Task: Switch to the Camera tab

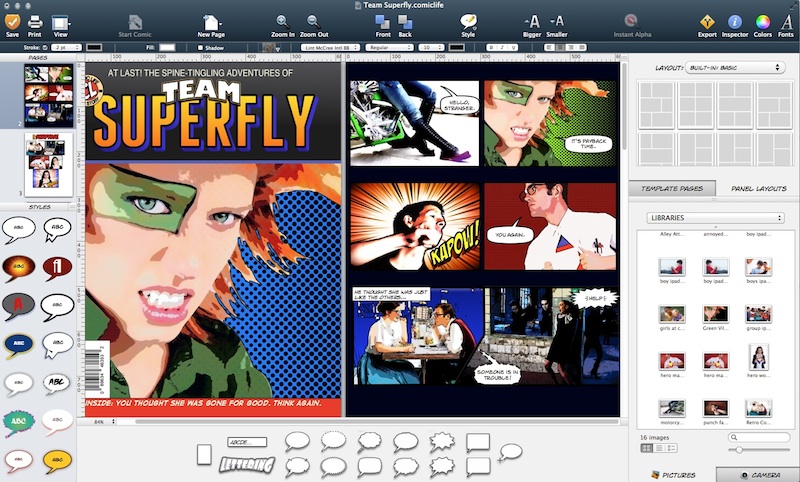Action: [757, 474]
